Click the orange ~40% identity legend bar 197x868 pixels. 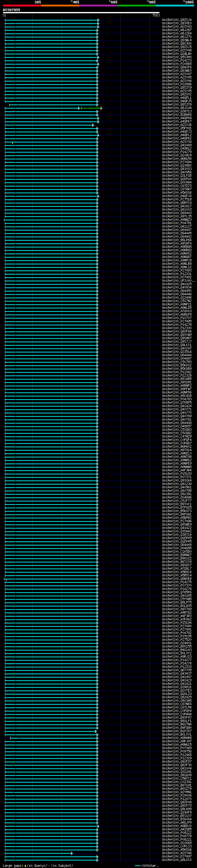(60, 6)
